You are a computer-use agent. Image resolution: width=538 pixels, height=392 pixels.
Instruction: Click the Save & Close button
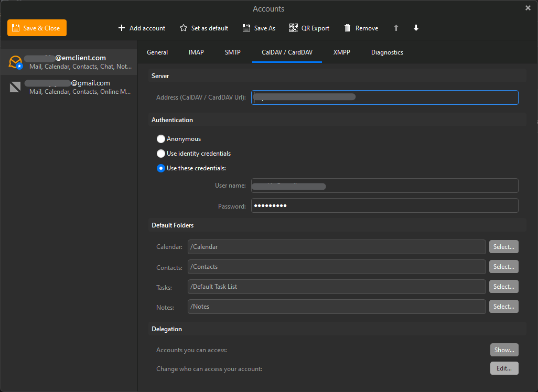coord(37,28)
